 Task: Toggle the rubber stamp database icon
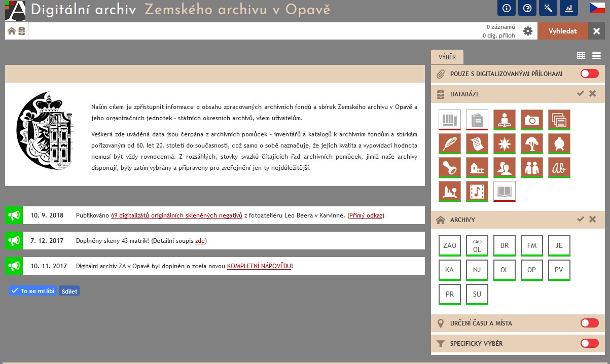click(450, 168)
